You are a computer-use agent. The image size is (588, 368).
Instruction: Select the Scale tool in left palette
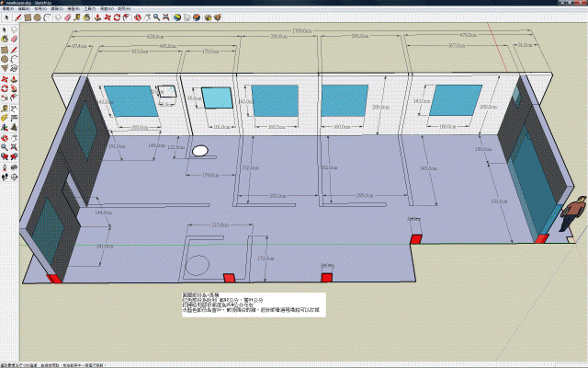(5, 99)
